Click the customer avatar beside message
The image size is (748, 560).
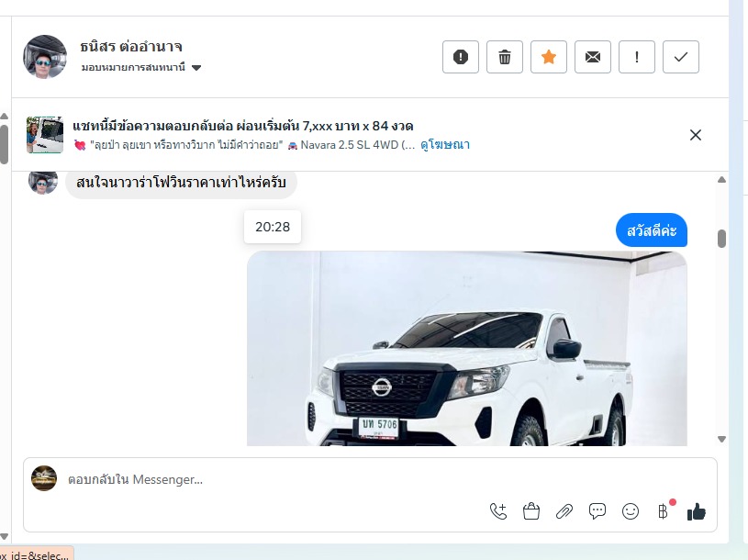[43, 182]
